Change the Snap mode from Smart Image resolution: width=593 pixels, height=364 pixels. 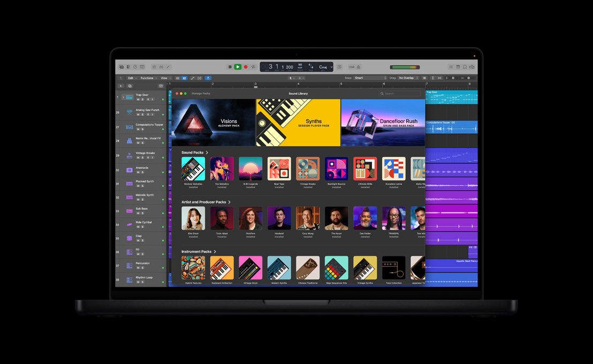click(x=369, y=78)
